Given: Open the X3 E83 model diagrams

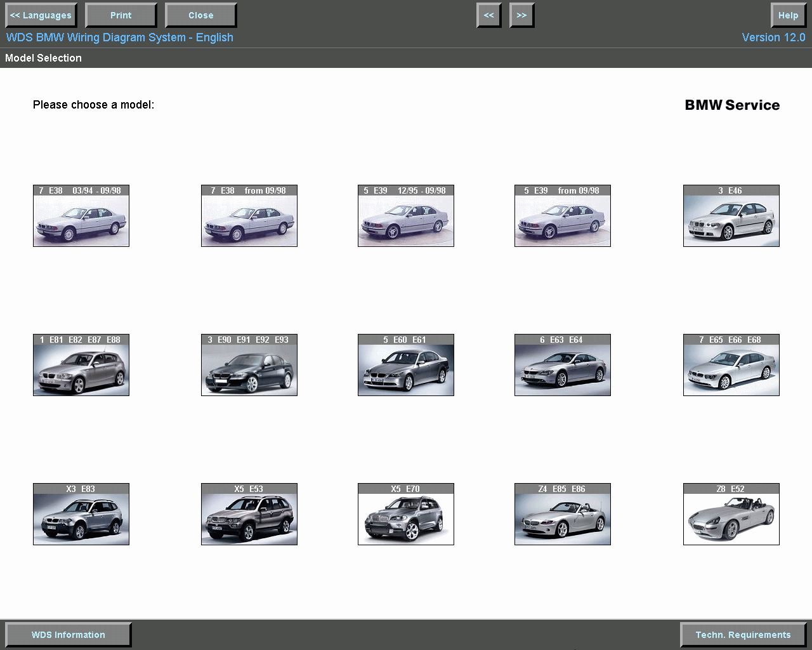Looking at the screenshot, I should pyautogui.click(x=81, y=514).
